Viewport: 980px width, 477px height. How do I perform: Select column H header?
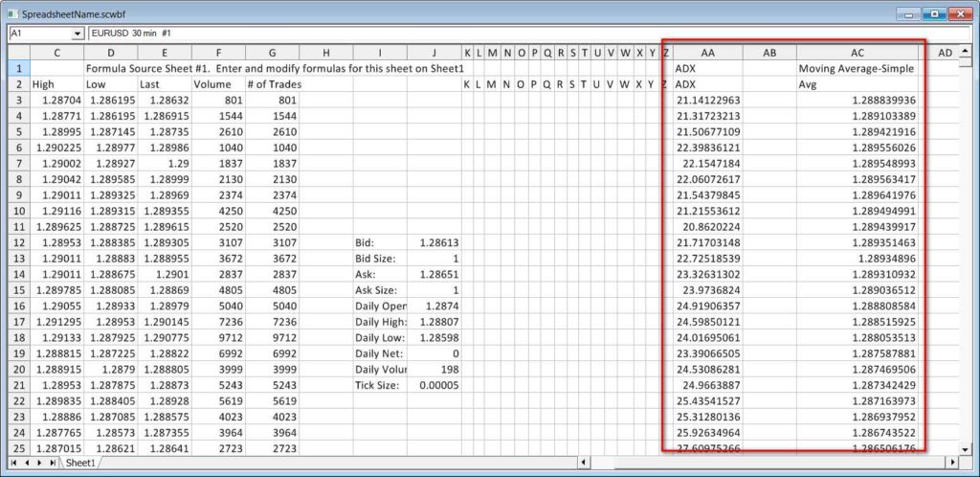click(325, 53)
